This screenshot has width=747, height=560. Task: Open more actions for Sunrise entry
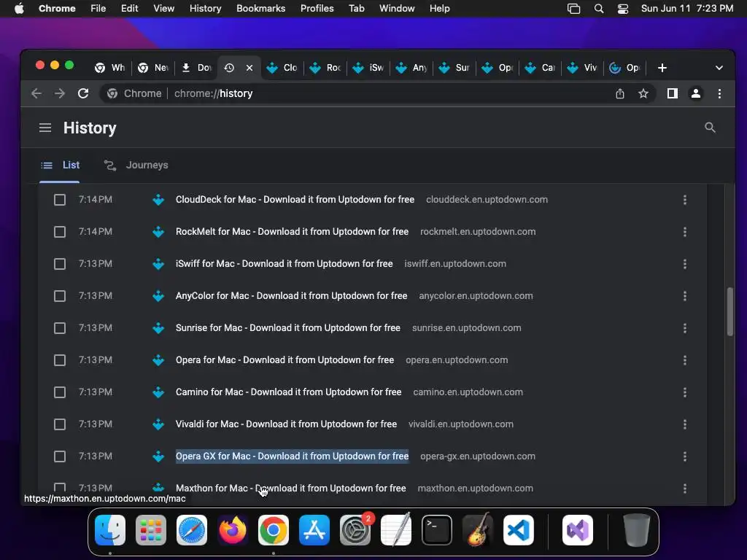point(684,328)
